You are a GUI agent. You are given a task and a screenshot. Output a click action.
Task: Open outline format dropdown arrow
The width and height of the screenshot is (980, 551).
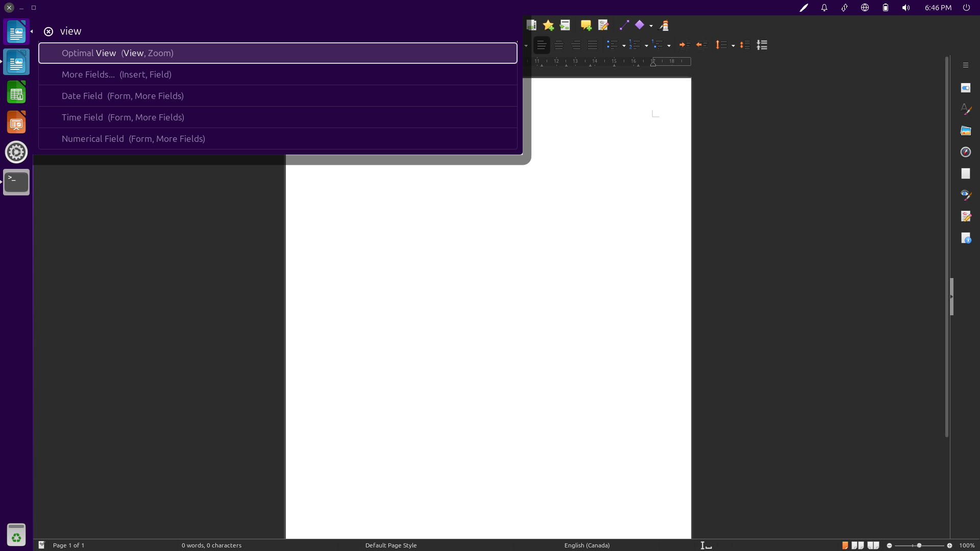(x=669, y=45)
